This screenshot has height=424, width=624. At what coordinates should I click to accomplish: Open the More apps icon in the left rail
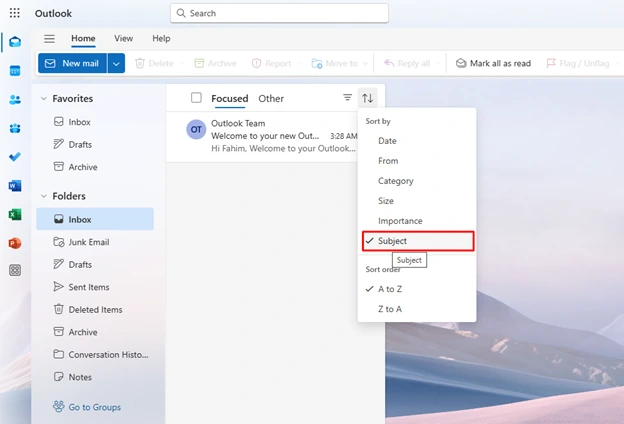point(15,271)
